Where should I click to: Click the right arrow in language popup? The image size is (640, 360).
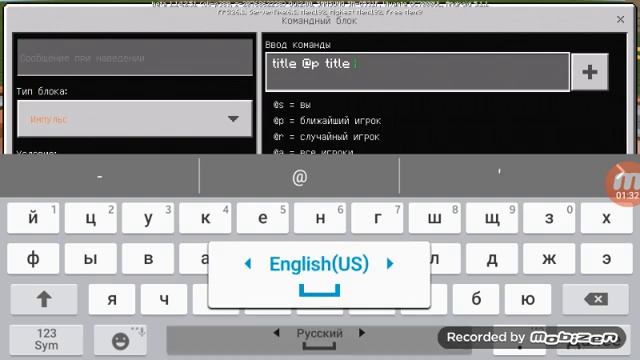(390, 264)
